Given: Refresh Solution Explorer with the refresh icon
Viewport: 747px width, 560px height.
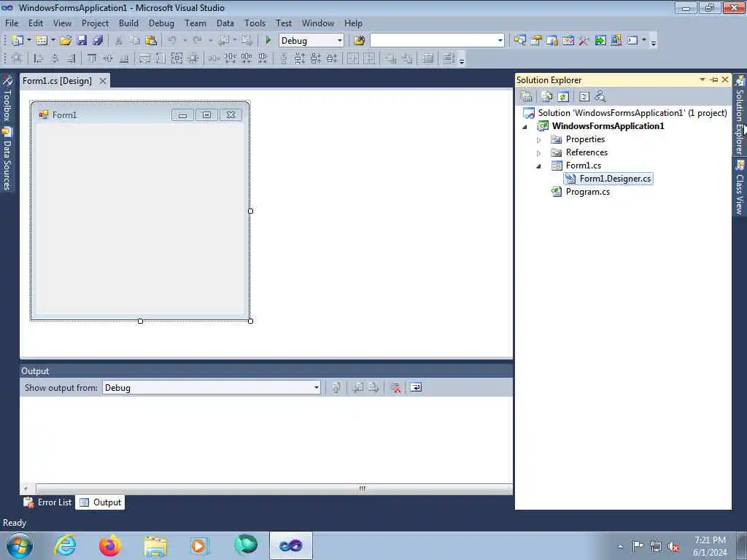Looking at the screenshot, I should click(x=563, y=97).
